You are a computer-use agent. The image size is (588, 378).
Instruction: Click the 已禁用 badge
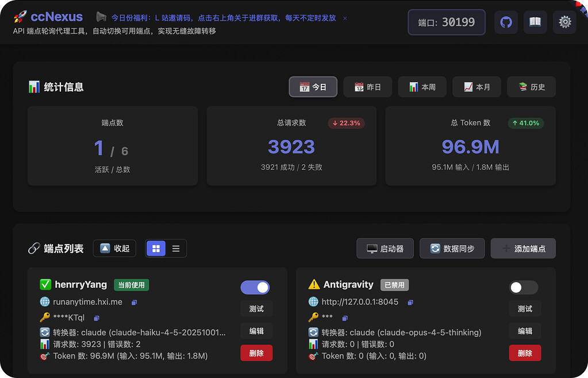(x=394, y=285)
